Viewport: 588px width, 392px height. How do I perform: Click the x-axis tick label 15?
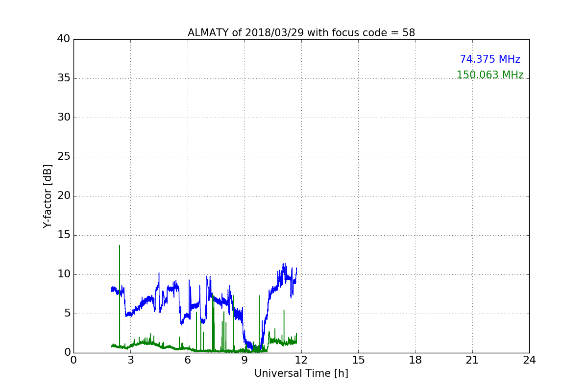click(x=358, y=360)
